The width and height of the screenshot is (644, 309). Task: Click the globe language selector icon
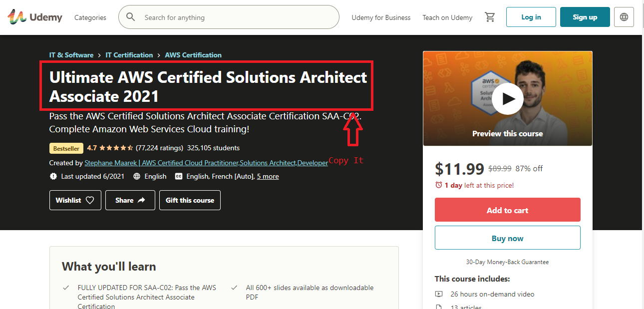[x=624, y=17]
